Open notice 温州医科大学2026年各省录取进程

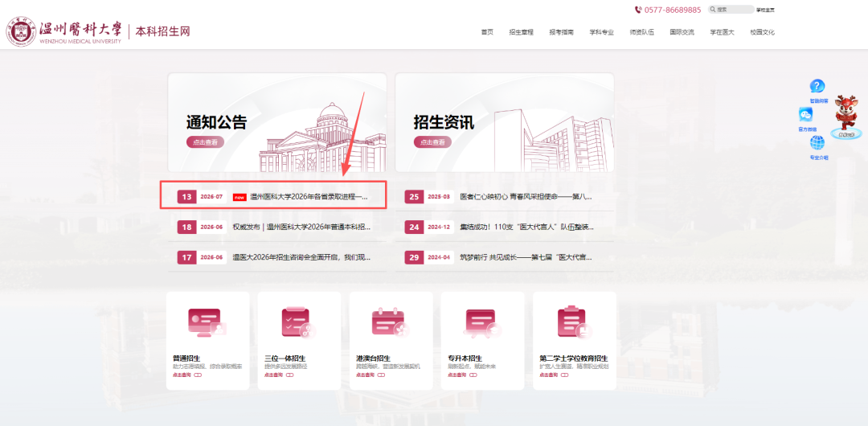pyautogui.click(x=309, y=197)
